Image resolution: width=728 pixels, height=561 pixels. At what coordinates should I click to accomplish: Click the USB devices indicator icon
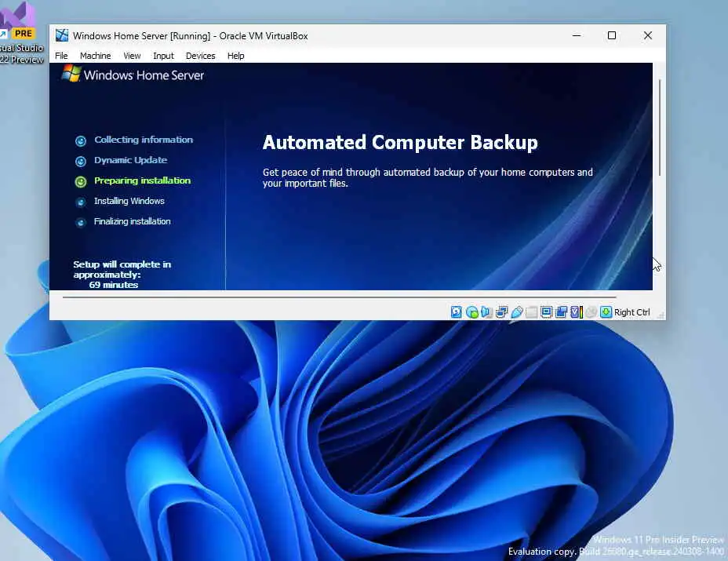(x=517, y=312)
